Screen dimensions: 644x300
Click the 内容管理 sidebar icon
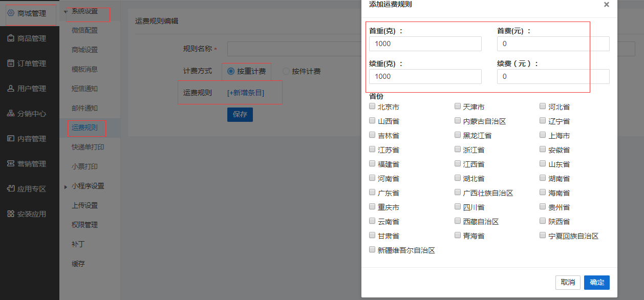click(x=11, y=139)
